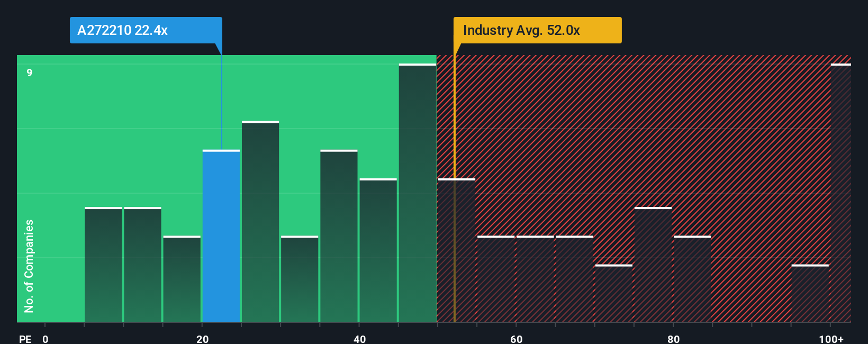
Task: Click x-axis tick label 40
Action: 359,339
